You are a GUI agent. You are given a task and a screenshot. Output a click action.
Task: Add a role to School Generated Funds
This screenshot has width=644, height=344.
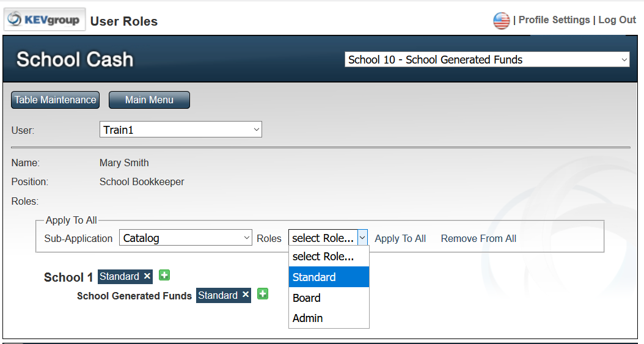coord(263,293)
